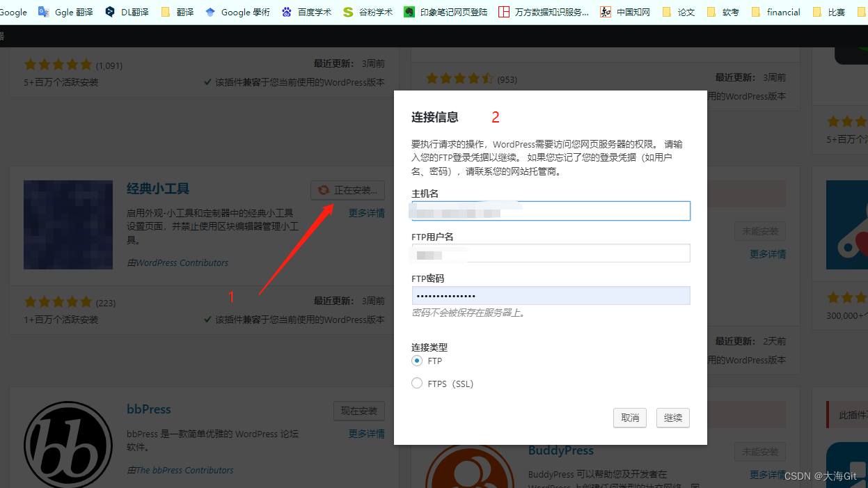Click the (223) ratings count
This screenshot has height=488, width=868.
pyautogui.click(x=106, y=303)
